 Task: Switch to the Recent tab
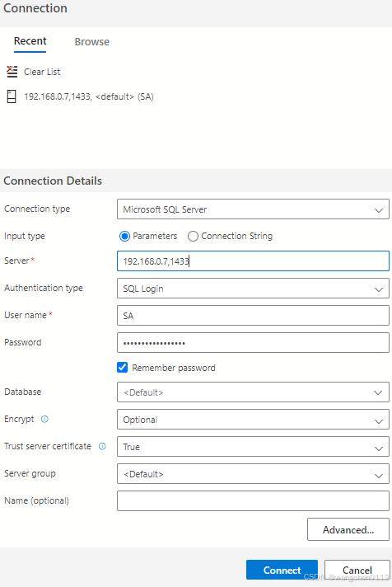pyautogui.click(x=30, y=41)
